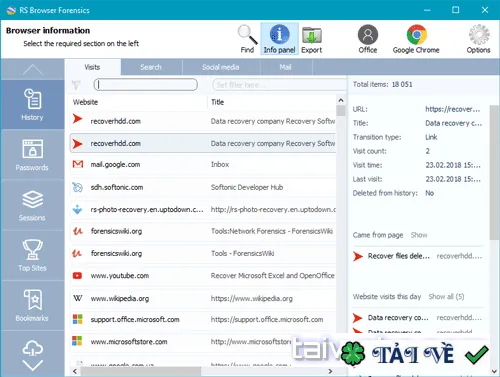Open the Find magnifier tool
Screen dimensions: 500x377
[247, 39]
